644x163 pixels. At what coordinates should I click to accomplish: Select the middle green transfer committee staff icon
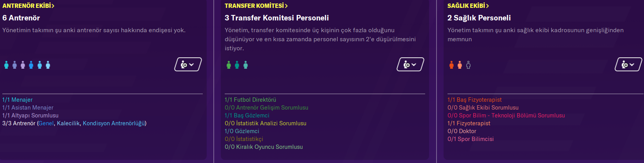point(237,65)
